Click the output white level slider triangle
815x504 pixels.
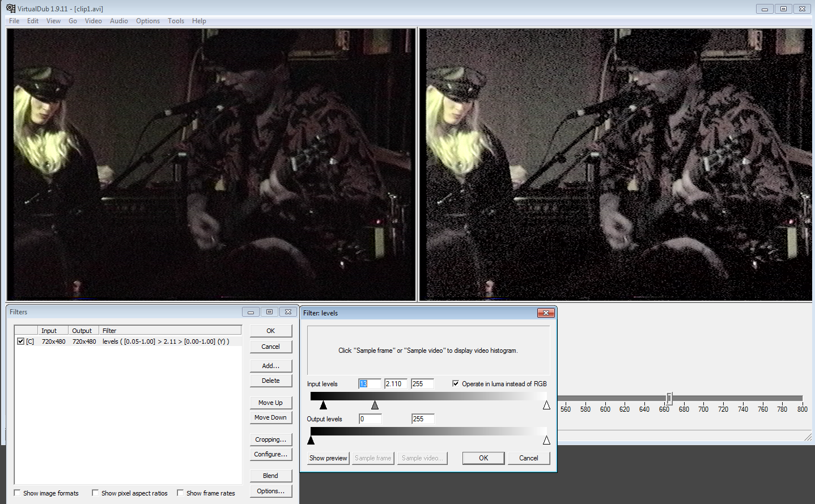pos(546,440)
